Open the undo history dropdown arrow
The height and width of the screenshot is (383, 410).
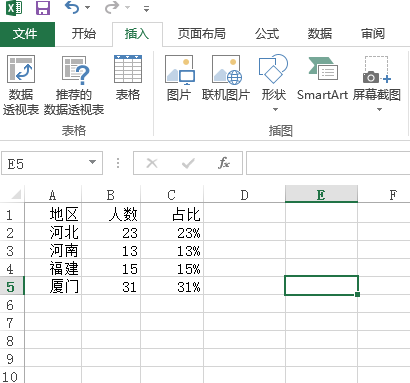[88, 8]
